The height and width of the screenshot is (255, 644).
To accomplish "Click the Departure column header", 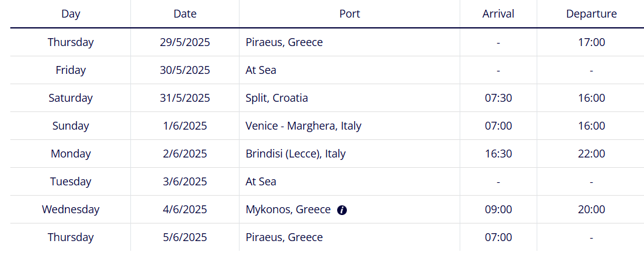I will click(x=591, y=14).
